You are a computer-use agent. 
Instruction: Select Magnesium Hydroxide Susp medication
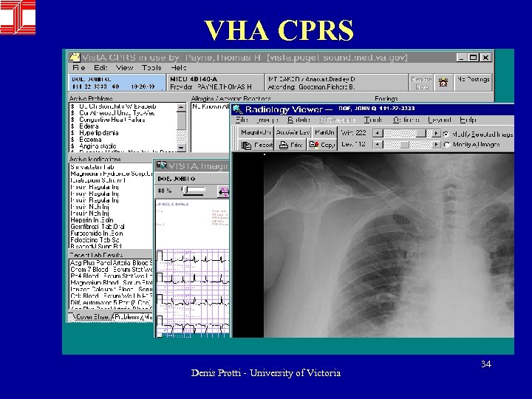(x=111, y=174)
